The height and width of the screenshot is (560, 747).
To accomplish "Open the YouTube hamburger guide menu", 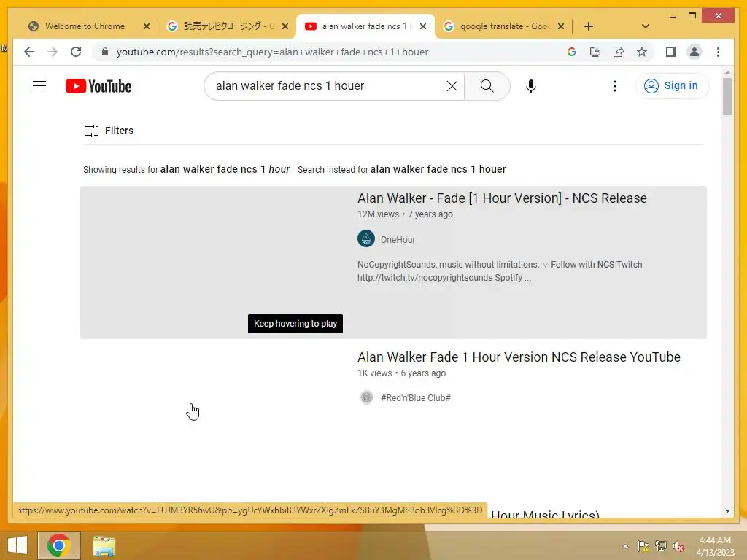I will coord(39,86).
